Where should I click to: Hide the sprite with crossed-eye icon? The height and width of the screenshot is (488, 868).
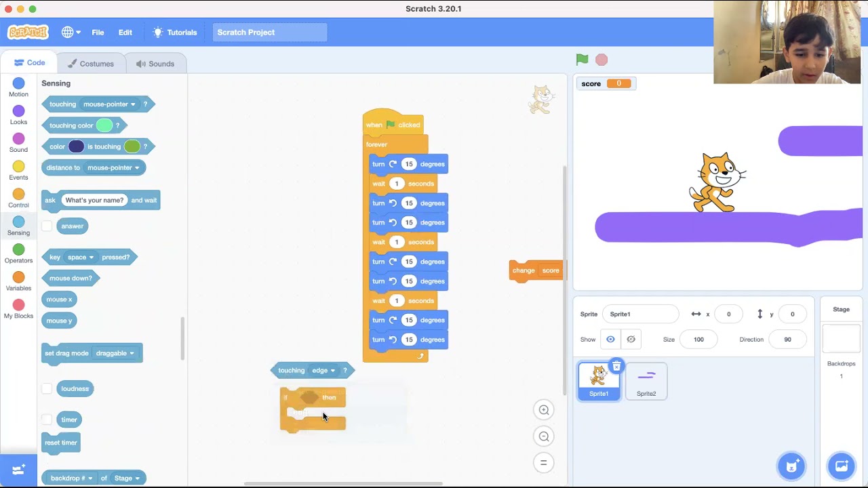631,340
